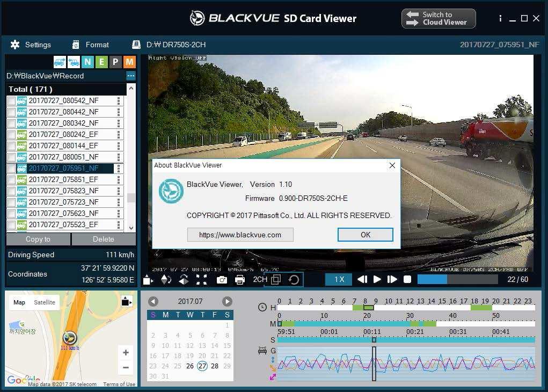Open options menu for 20170727_075723_NF
548x392 pixels.
tap(119, 202)
